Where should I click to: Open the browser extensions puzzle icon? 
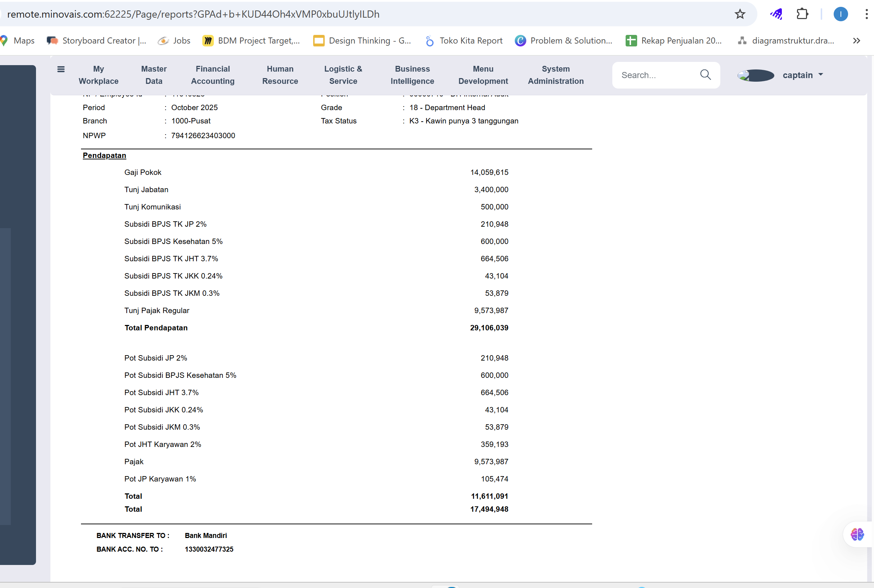pyautogui.click(x=802, y=14)
